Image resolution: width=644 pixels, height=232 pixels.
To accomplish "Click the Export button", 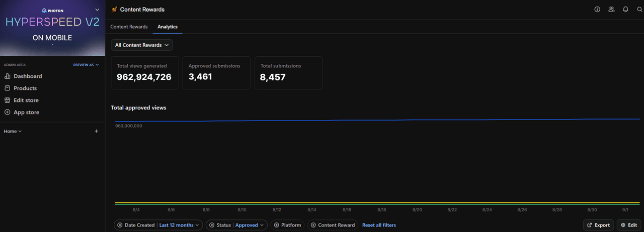I will click(x=598, y=225).
